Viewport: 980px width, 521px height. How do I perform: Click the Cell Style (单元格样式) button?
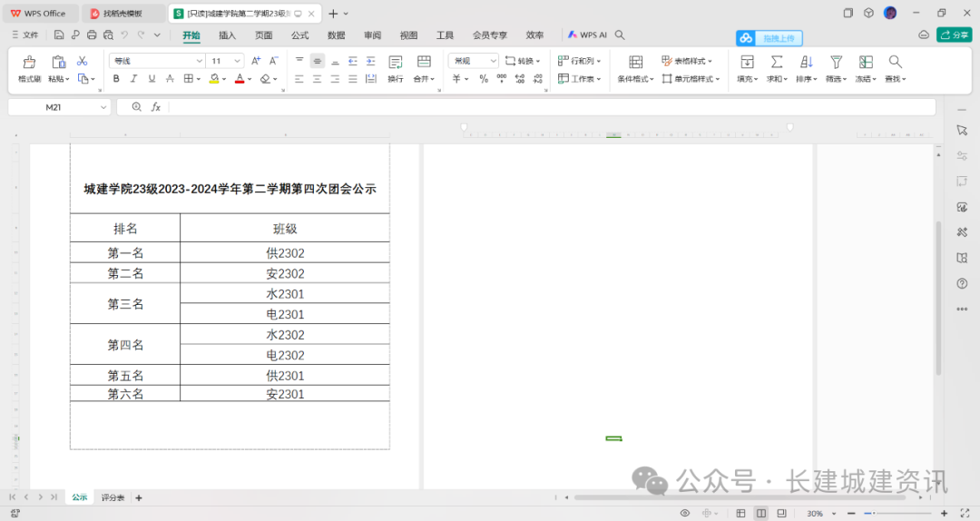[691, 79]
